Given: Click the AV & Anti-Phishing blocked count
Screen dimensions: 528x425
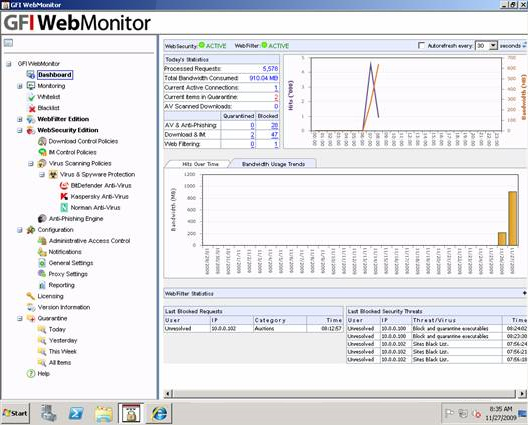Looking at the screenshot, I should [x=274, y=125].
